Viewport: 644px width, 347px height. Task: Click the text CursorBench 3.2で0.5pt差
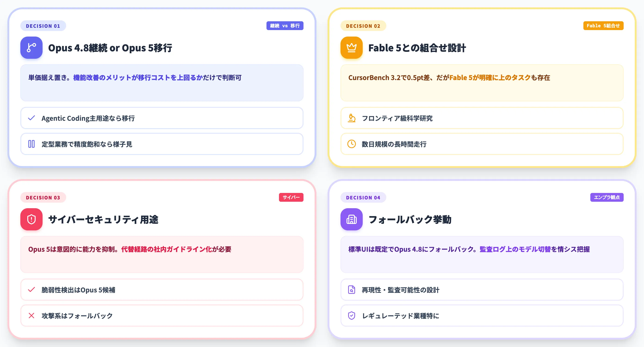click(389, 78)
